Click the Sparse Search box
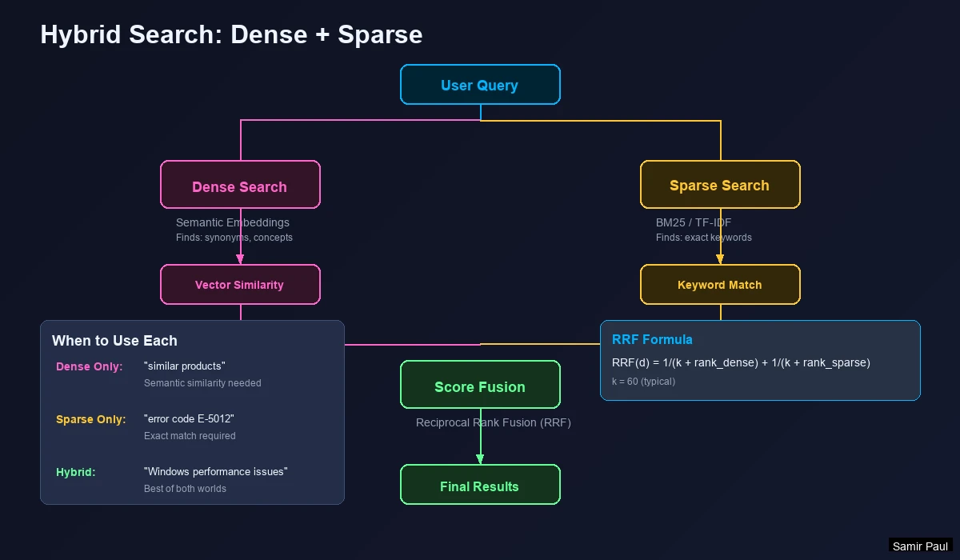This screenshot has width=960, height=560. coord(720,185)
